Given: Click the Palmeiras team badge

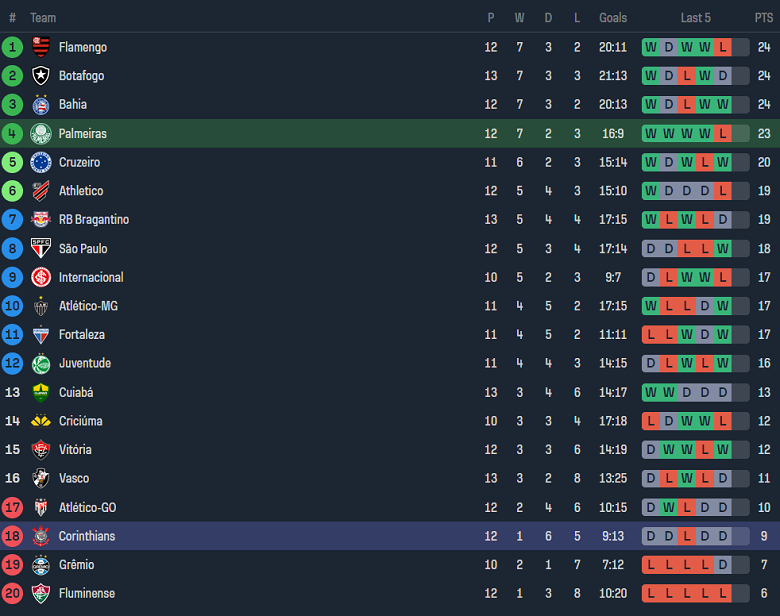Looking at the screenshot, I should 41,133.
